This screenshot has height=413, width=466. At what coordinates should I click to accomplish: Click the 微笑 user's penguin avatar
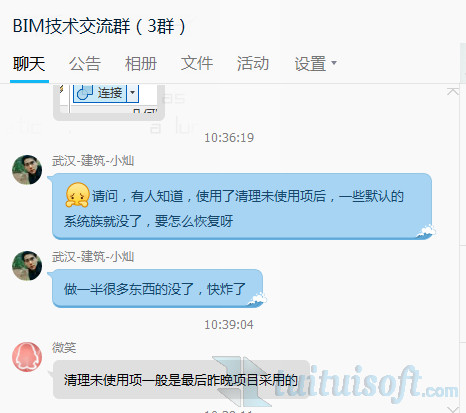click(x=27, y=357)
